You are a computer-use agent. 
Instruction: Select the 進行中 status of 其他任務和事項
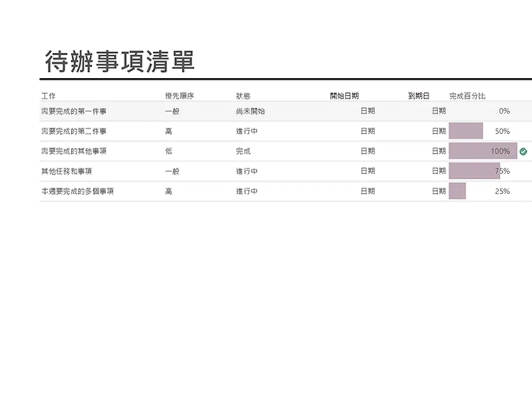point(248,171)
